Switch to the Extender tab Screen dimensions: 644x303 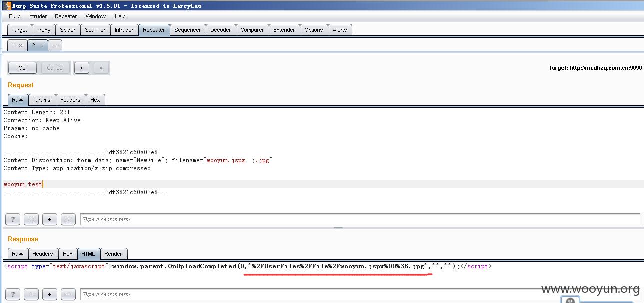point(284,30)
